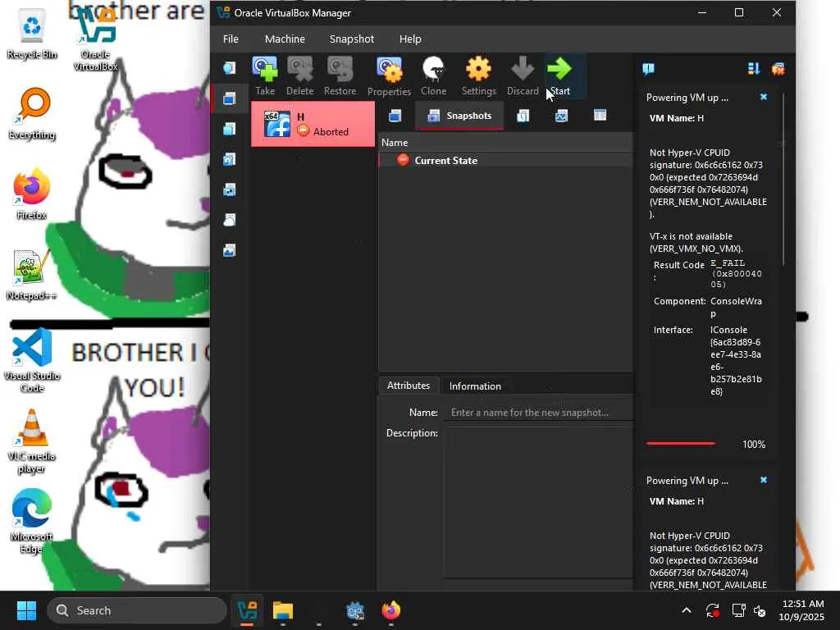Open the Media tool in left sidebar

pyautogui.click(x=230, y=160)
